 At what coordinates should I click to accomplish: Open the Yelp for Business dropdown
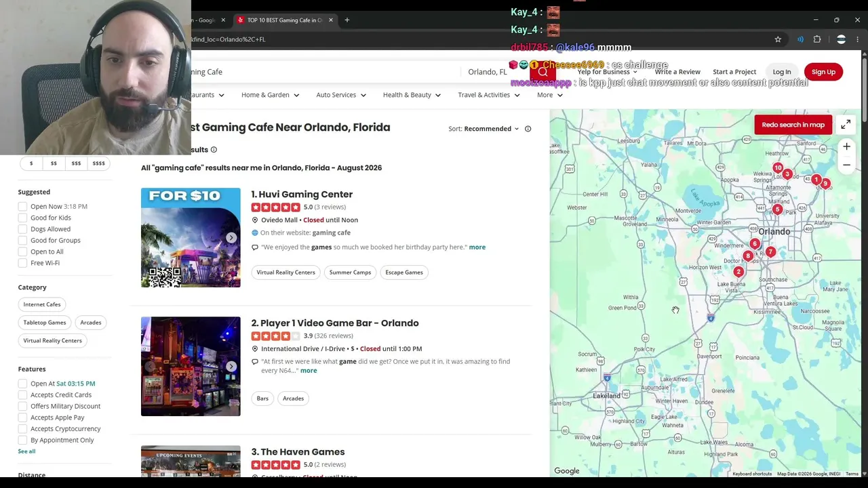click(x=607, y=72)
